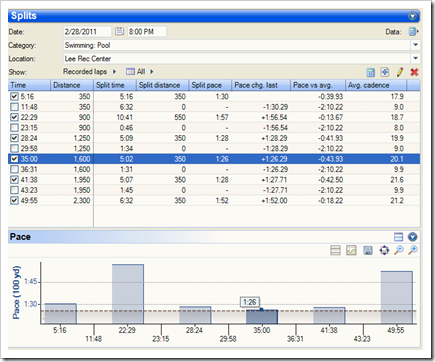
Task: Open the Pace panel round dropdown button
Action: pyautogui.click(x=413, y=237)
